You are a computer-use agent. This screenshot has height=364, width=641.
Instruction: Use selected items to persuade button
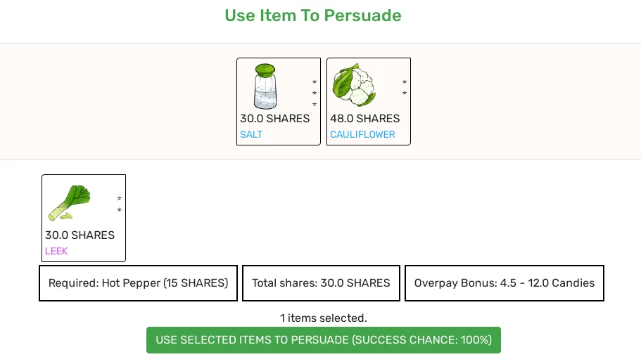324,340
